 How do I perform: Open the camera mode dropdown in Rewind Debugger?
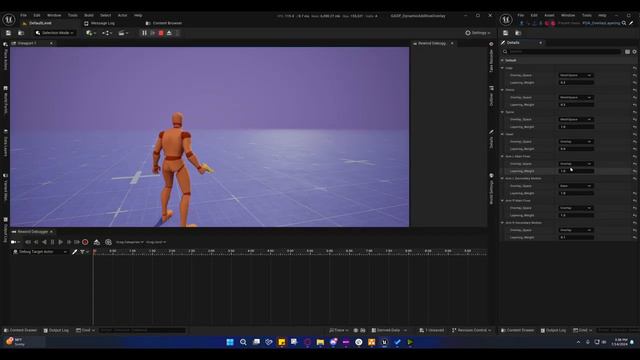point(15,242)
